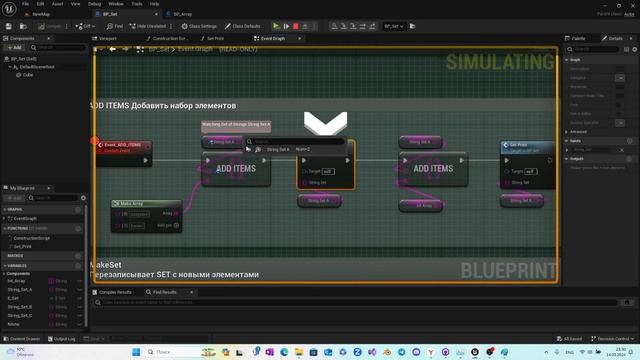Screen dimensions: 640x360
Task: Add a new macro via MACROS plus
Action: click(78, 256)
